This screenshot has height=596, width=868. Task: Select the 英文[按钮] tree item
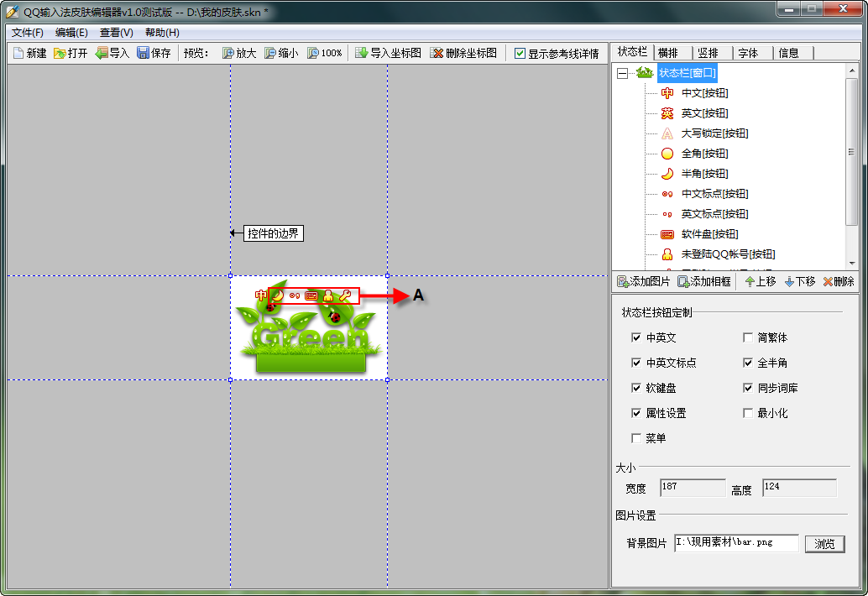[704, 112]
